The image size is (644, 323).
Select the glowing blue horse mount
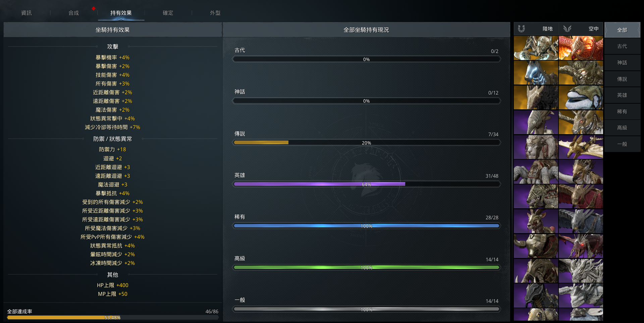click(x=536, y=73)
